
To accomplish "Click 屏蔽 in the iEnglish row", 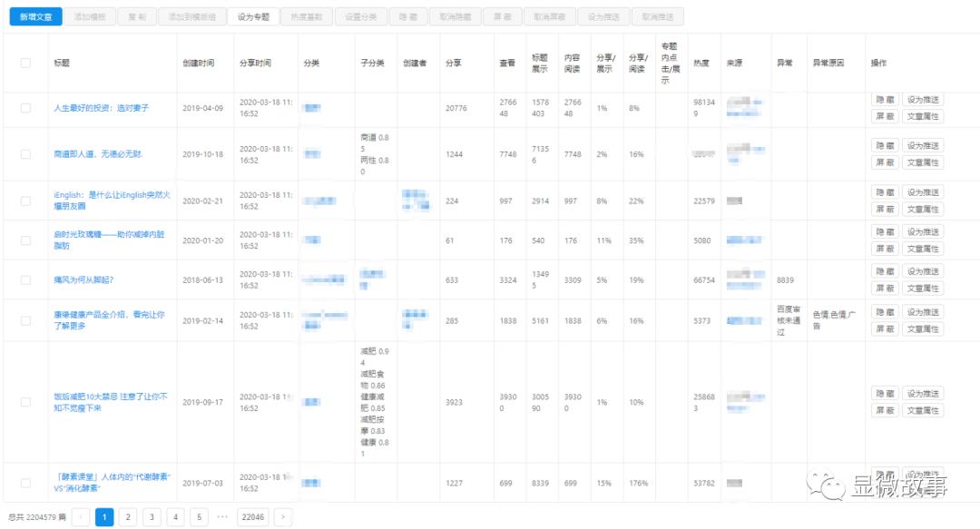I will click(885, 209).
